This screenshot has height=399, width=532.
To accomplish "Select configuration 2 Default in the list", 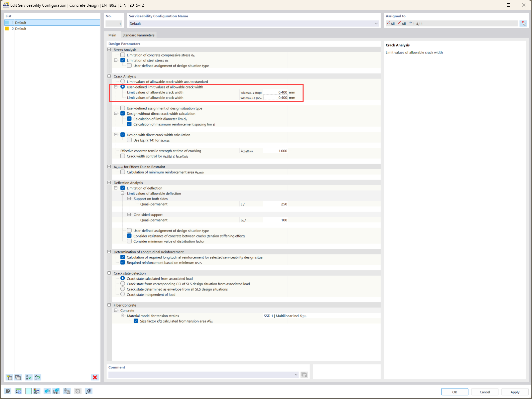I will (x=20, y=29).
